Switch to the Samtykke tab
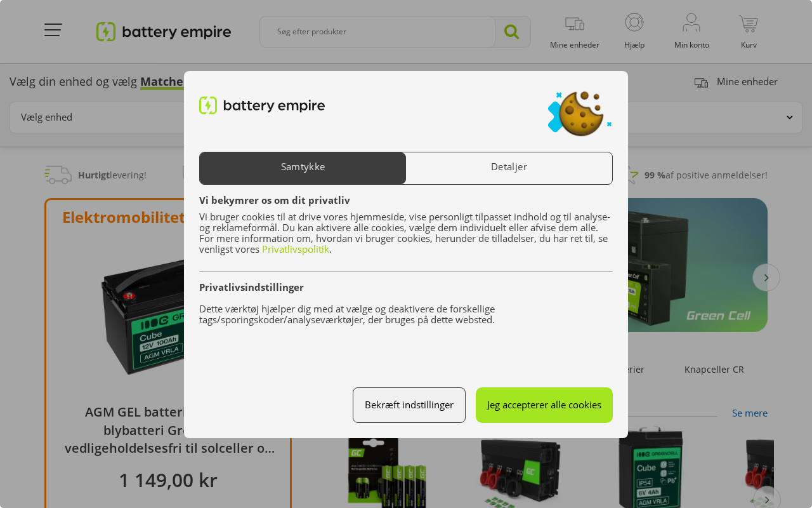 pos(303,168)
